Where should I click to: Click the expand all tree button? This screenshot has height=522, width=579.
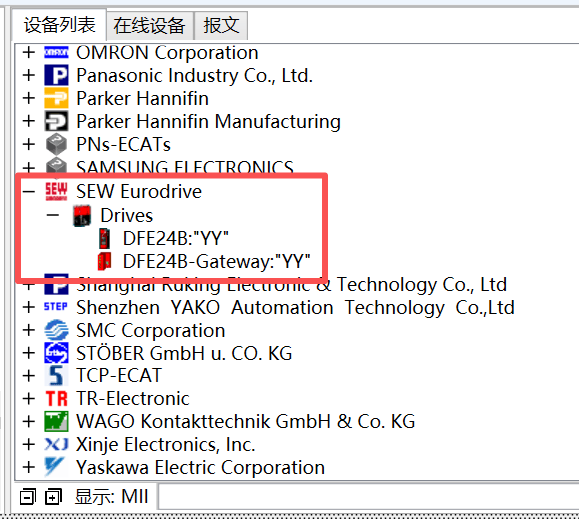(54, 497)
